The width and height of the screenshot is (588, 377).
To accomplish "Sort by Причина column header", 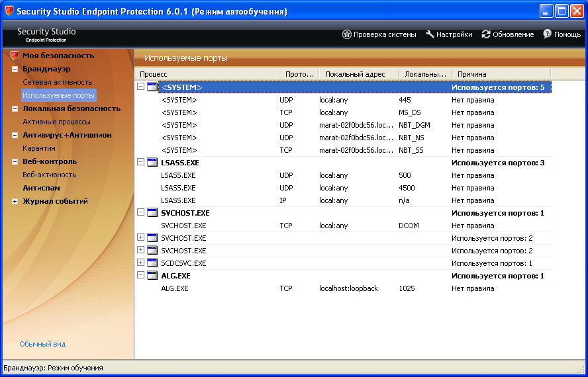I will (x=501, y=74).
